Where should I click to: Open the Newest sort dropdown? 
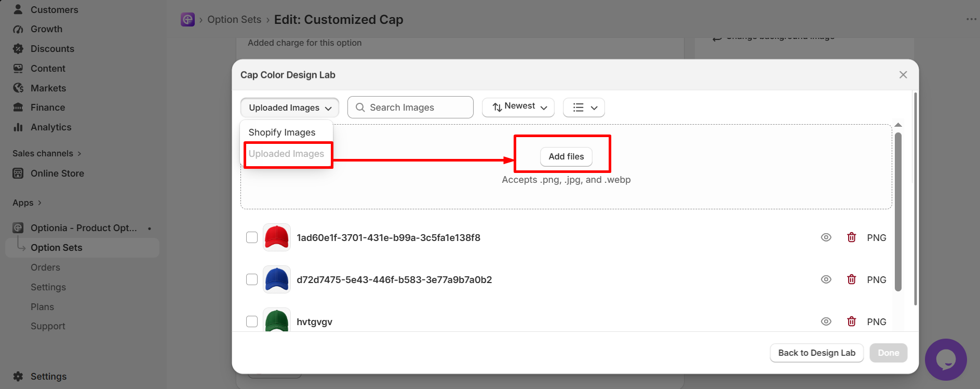point(518,108)
